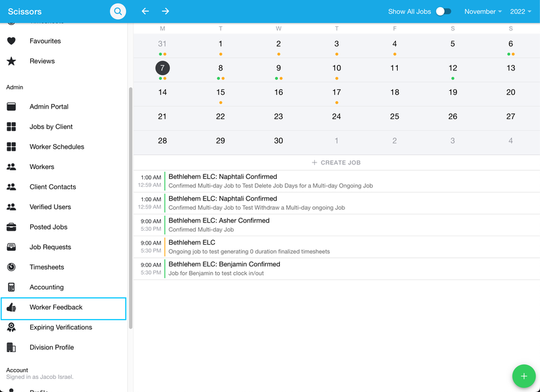Select the Expiring Verifications menu item

pyautogui.click(x=64, y=328)
